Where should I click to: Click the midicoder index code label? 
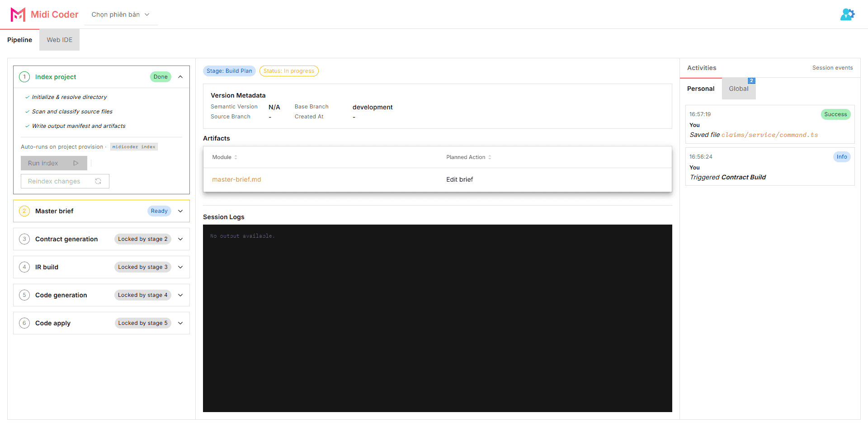click(134, 147)
